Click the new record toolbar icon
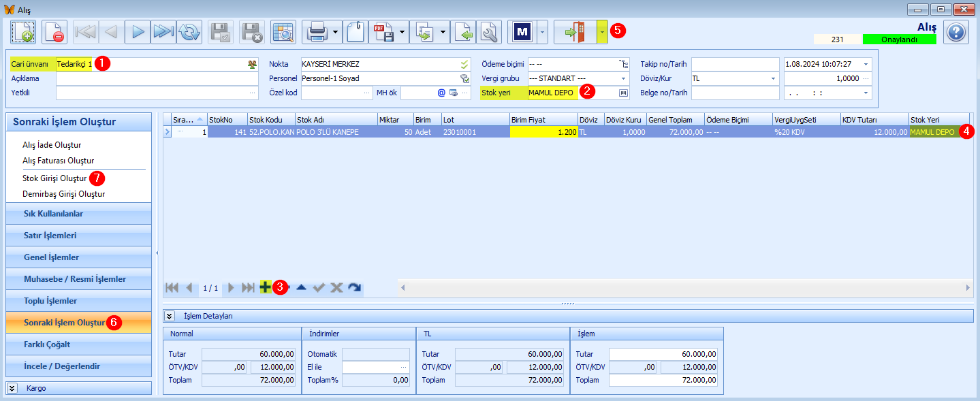The width and height of the screenshot is (980, 401). click(23, 32)
